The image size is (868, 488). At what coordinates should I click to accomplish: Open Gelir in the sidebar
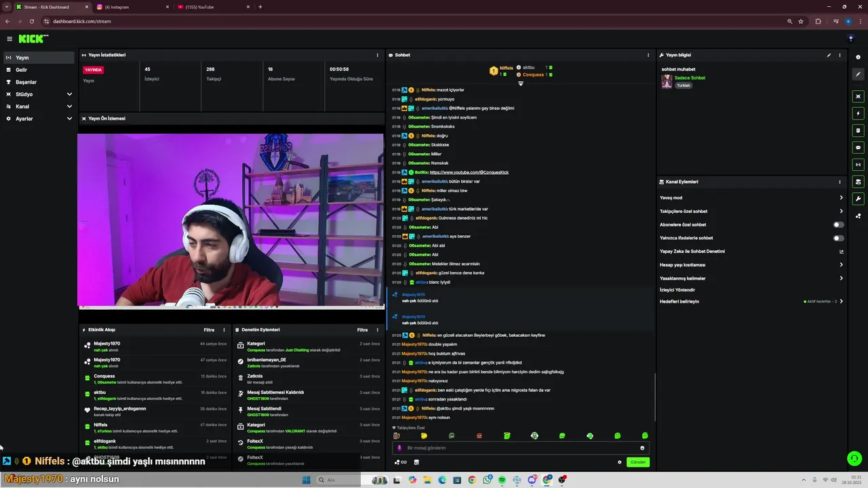[x=39, y=70]
